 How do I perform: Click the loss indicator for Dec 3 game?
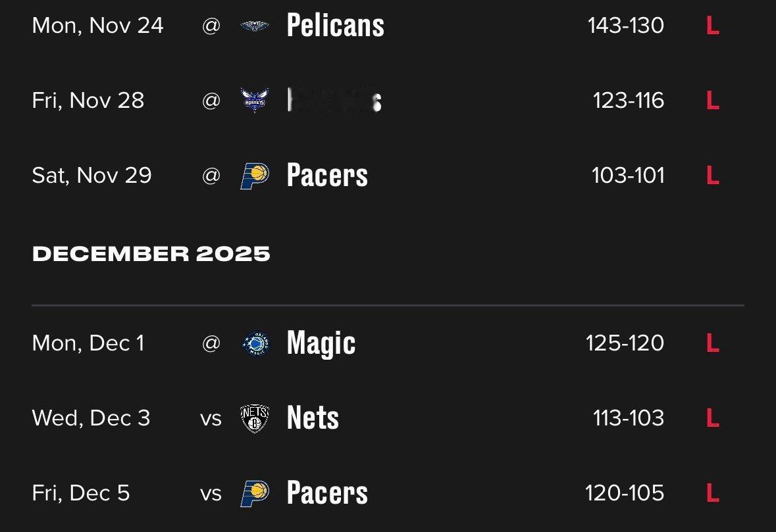point(712,418)
